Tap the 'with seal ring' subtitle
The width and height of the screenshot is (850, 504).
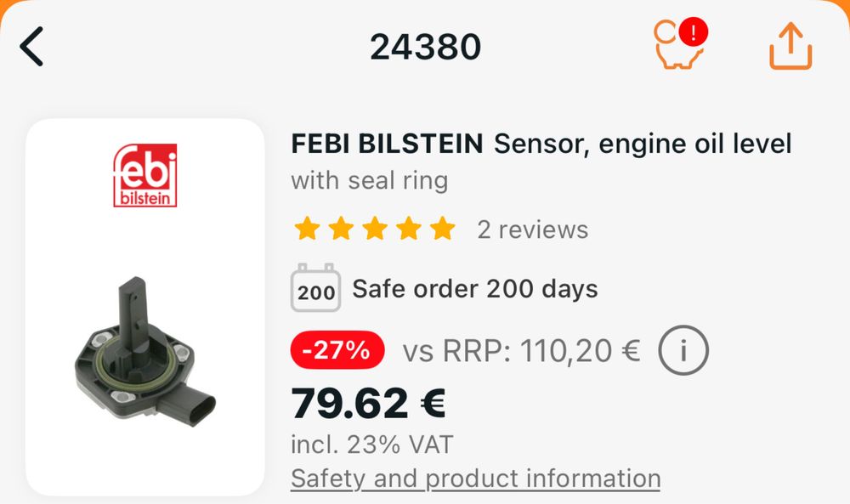[369, 180]
